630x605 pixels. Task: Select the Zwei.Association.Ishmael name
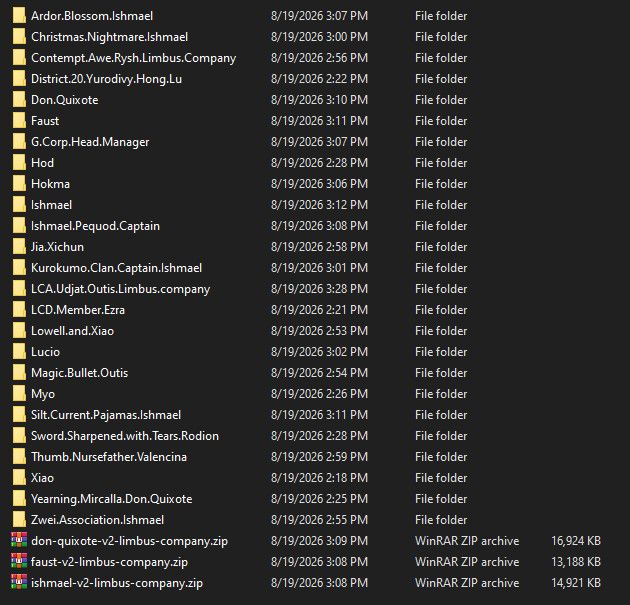pyautogui.click(x=98, y=519)
